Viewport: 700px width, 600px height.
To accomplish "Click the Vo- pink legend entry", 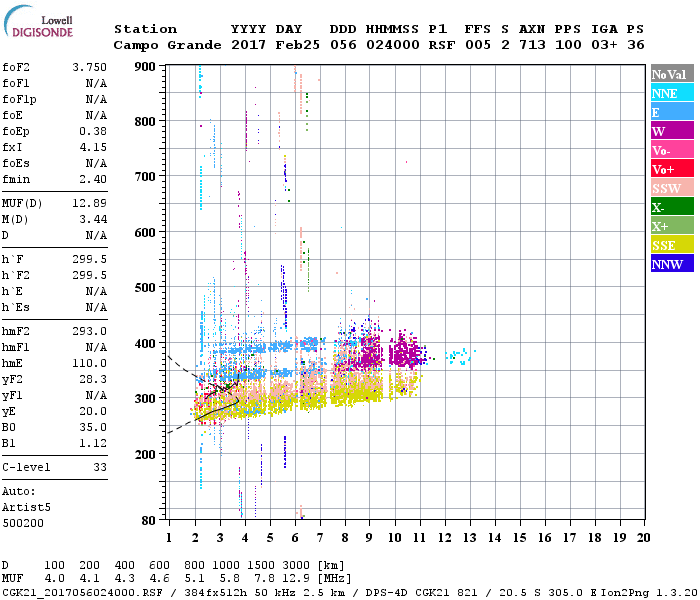I will click(x=670, y=150).
